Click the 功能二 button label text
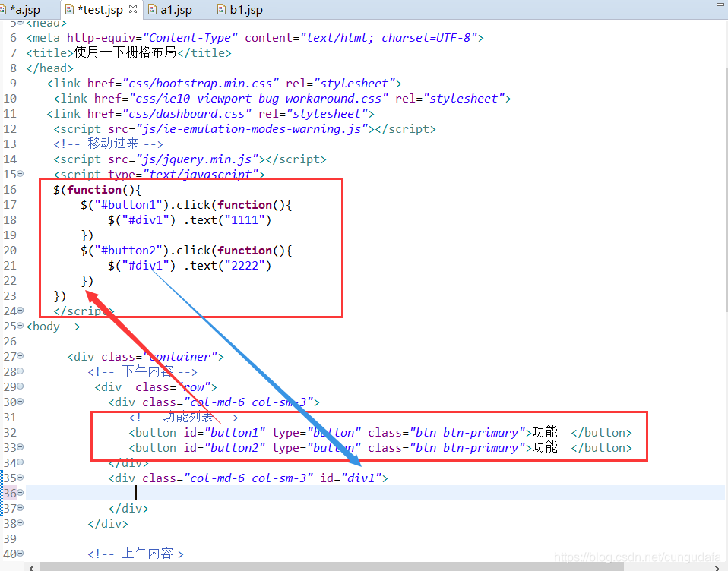The height and width of the screenshot is (571, 728). click(x=552, y=447)
